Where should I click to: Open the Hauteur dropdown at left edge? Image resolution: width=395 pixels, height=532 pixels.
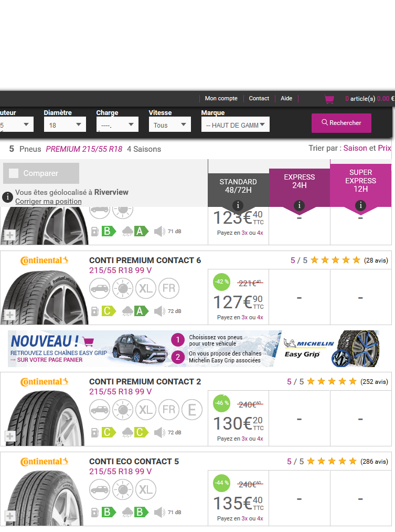click(16, 124)
